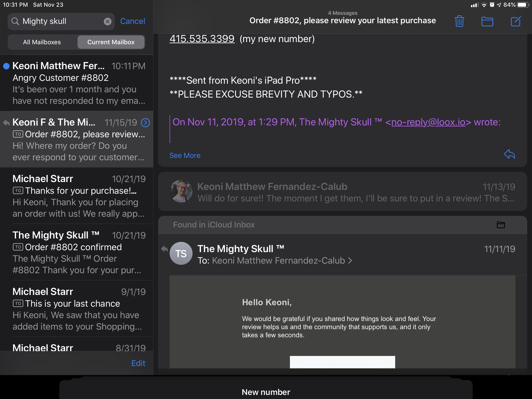532x399 pixels.
Task: Tap the Hello Keoni, greeting text
Action: pos(267,302)
